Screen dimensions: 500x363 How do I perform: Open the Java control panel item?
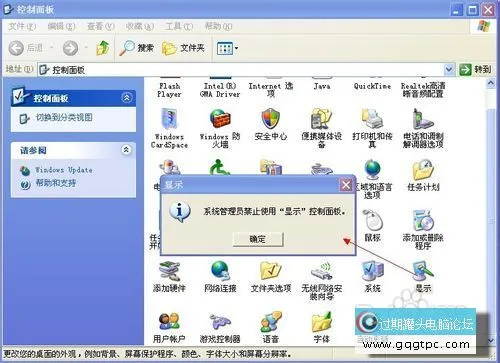coord(322,86)
